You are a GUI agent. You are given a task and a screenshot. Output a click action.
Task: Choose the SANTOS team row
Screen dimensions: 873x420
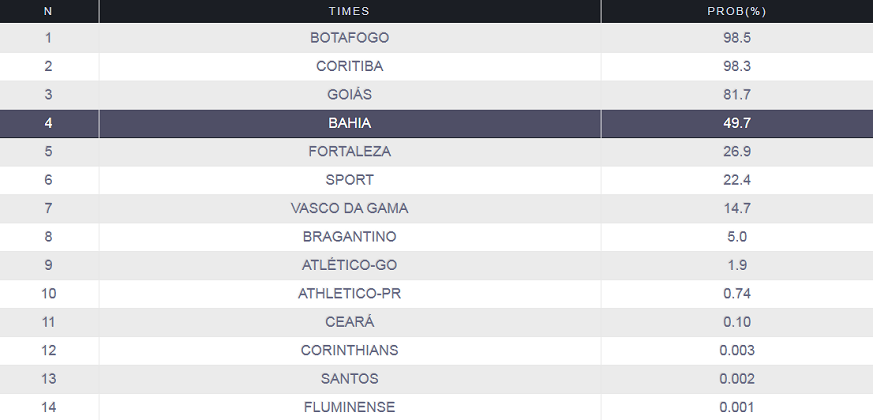pos(436,379)
